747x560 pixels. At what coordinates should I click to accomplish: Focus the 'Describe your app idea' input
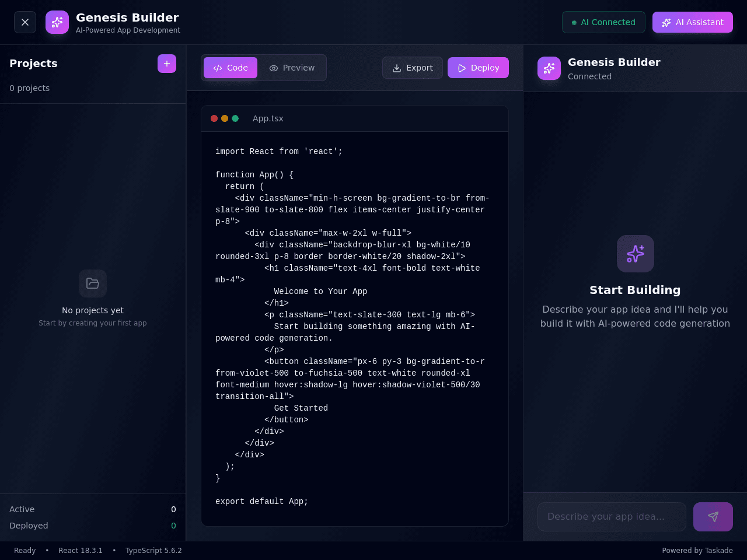point(612,517)
